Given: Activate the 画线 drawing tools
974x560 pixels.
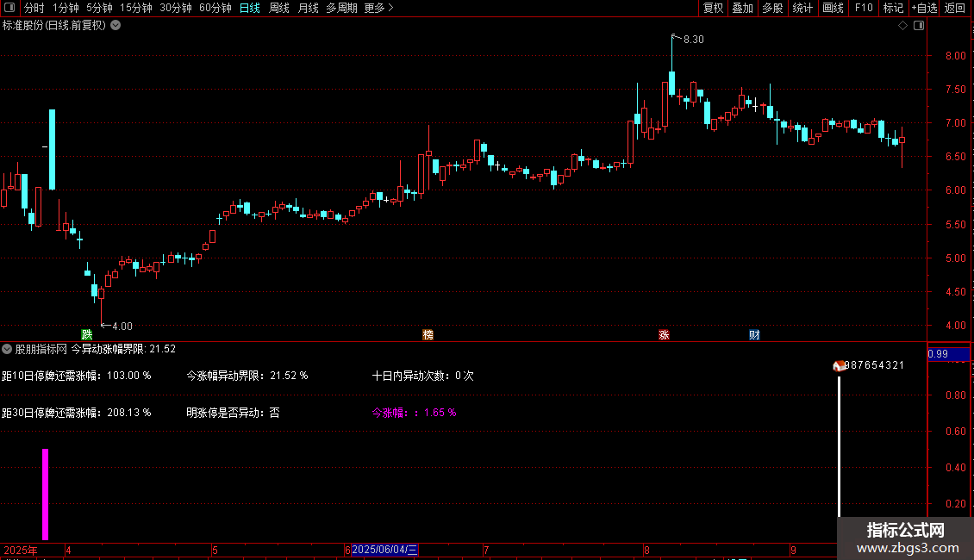Looking at the screenshot, I should [833, 8].
